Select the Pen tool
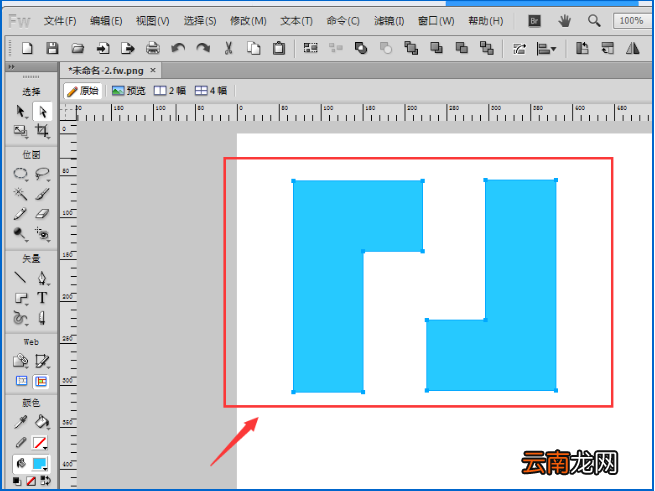 42,277
